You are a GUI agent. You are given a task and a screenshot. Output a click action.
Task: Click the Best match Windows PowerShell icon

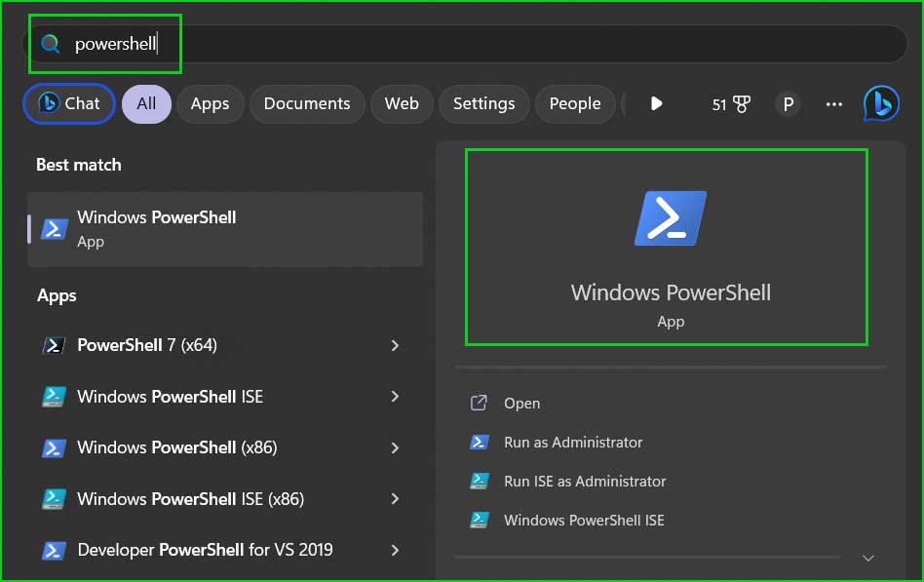click(x=54, y=229)
